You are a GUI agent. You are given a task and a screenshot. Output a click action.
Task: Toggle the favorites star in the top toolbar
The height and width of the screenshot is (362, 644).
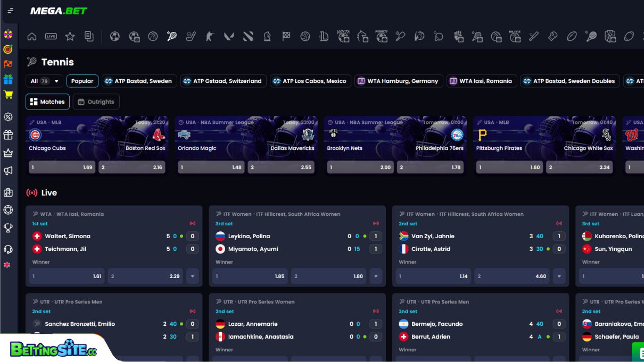[x=70, y=36]
